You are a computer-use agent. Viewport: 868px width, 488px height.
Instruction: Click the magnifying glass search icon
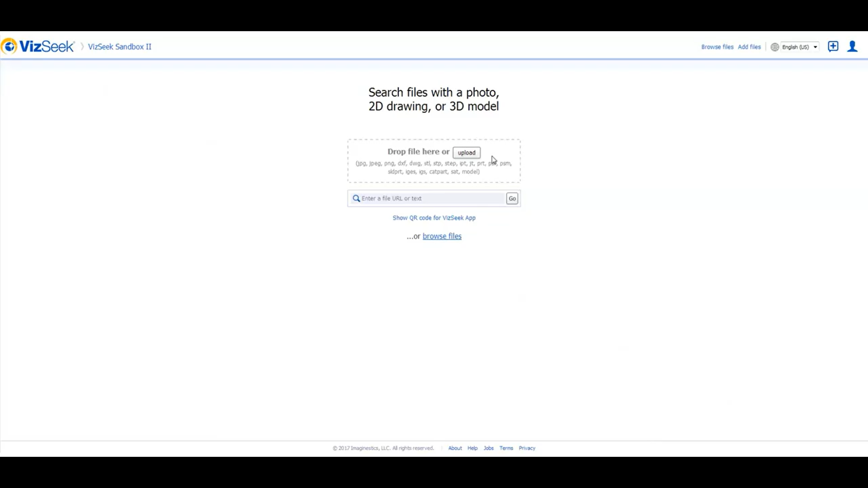[x=356, y=198]
